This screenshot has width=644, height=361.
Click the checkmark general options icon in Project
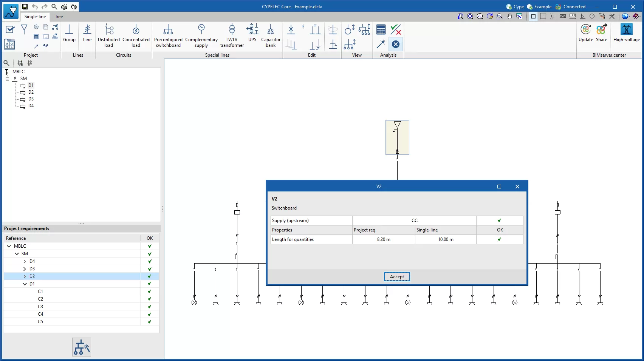tap(10, 29)
